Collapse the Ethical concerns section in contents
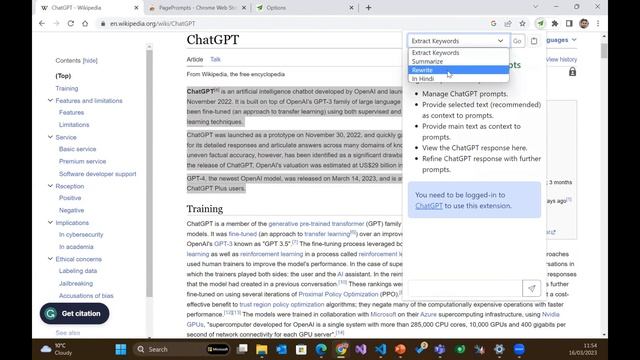Screen dimensions: 640x360 click(x=50, y=259)
